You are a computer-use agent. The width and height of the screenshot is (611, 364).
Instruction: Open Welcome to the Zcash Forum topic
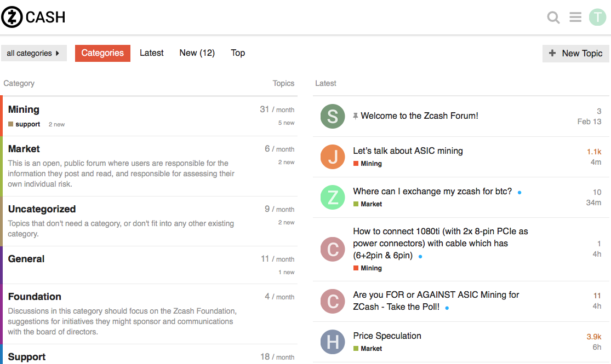click(x=419, y=116)
